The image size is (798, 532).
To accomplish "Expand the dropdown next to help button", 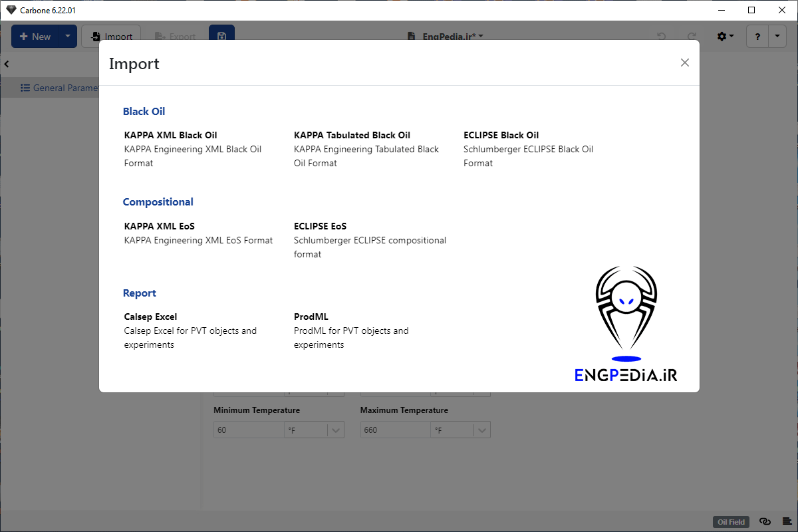I will [x=777, y=37].
